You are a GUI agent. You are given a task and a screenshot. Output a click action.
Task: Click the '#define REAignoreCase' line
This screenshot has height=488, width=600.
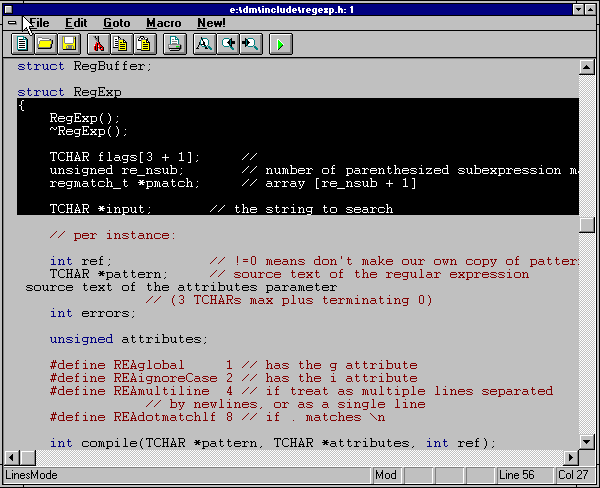(233, 378)
